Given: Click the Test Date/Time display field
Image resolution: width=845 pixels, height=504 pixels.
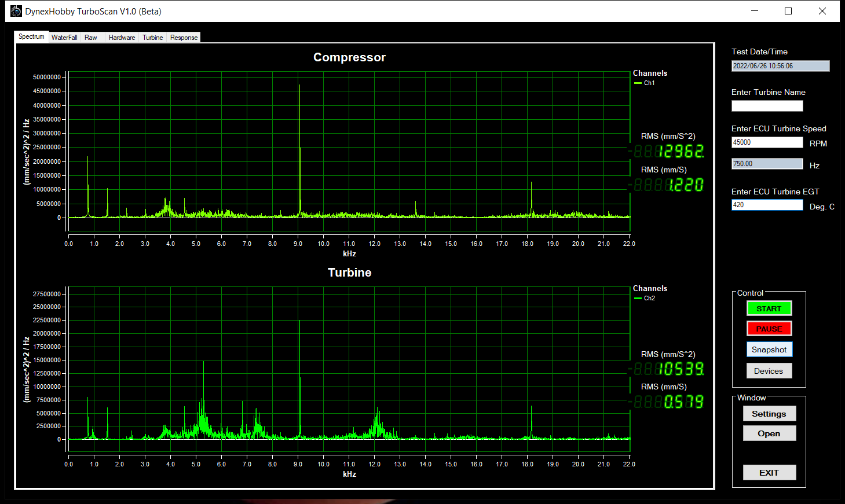Looking at the screenshot, I should (x=781, y=65).
